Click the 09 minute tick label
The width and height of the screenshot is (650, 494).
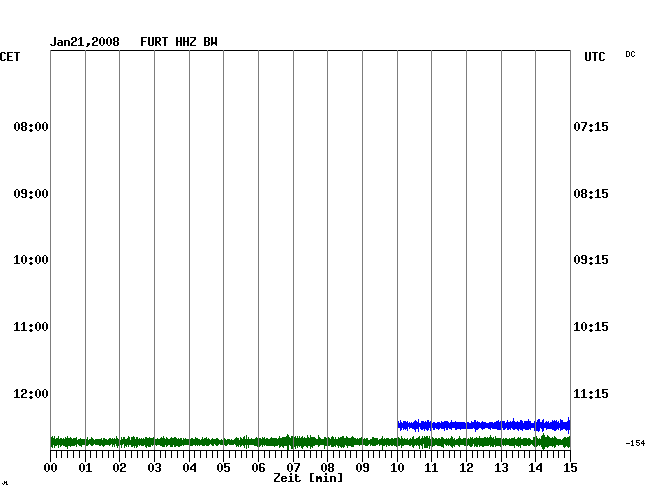pos(362,468)
